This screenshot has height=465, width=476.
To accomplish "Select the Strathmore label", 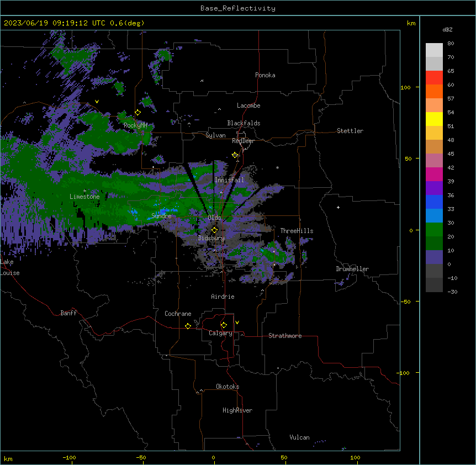I will tap(285, 336).
